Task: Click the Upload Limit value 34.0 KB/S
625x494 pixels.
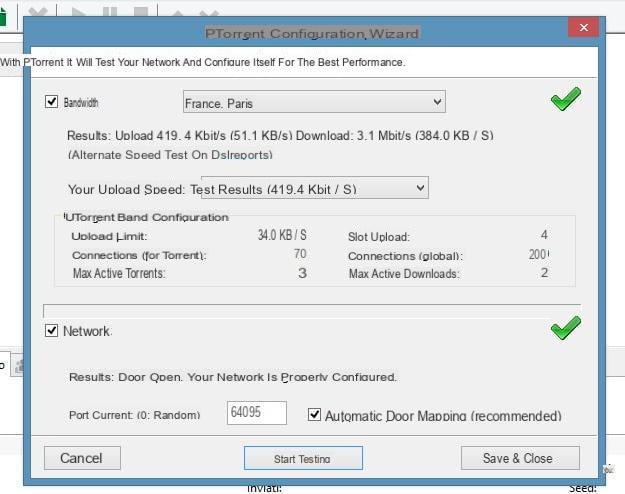Action: click(x=282, y=235)
